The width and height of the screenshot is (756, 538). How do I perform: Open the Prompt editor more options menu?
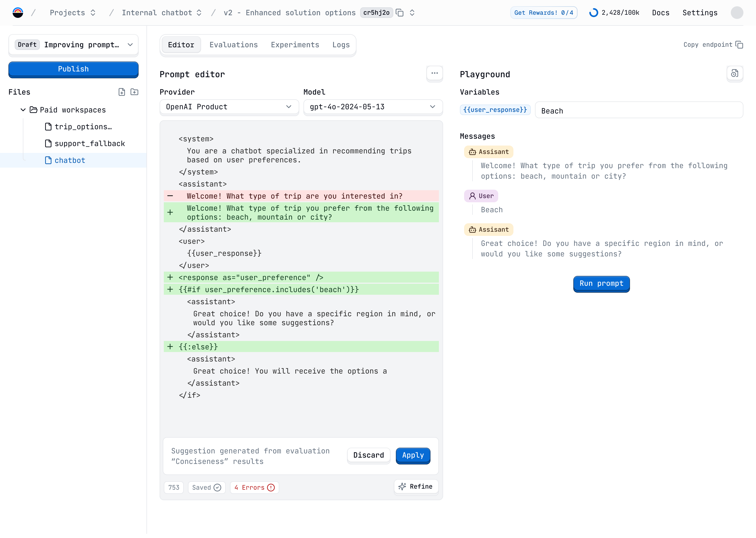pos(434,73)
